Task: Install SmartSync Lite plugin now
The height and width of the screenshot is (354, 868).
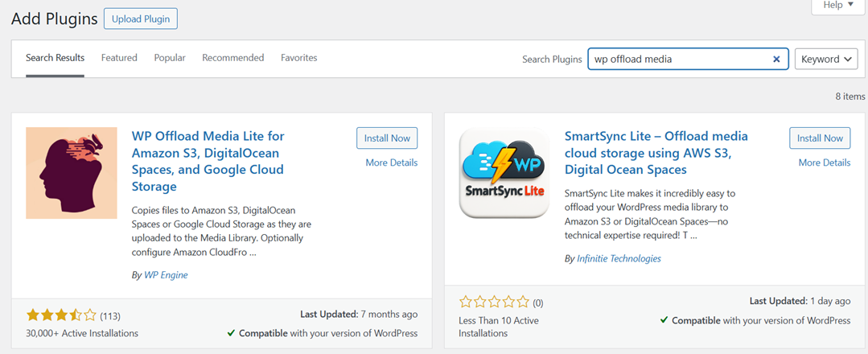Action: pyautogui.click(x=820, y=138)
